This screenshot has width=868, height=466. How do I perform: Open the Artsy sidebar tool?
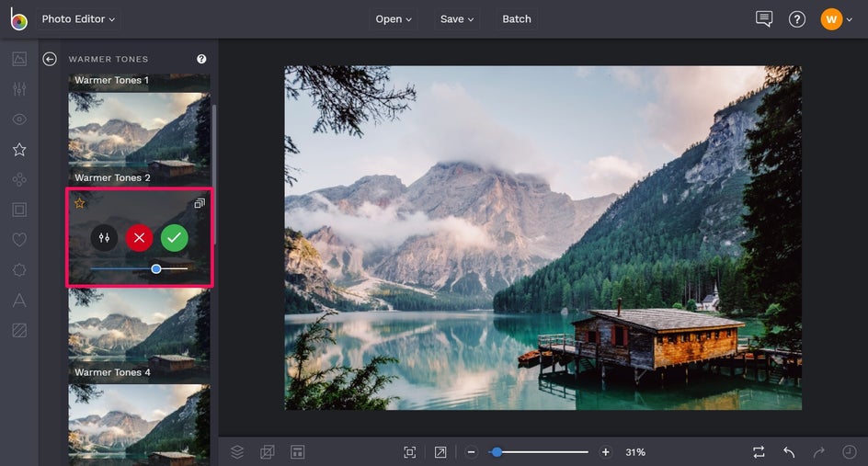click(19, 179)
